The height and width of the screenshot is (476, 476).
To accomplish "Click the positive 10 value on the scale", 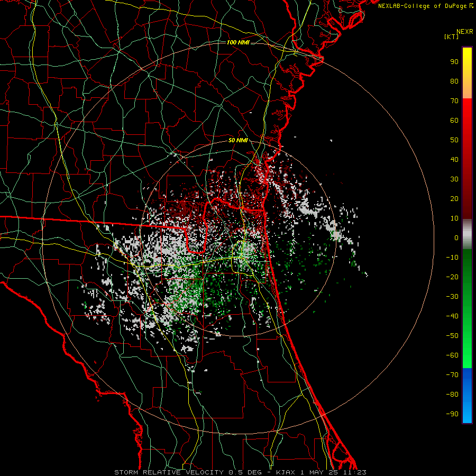I will click(454, 218).
